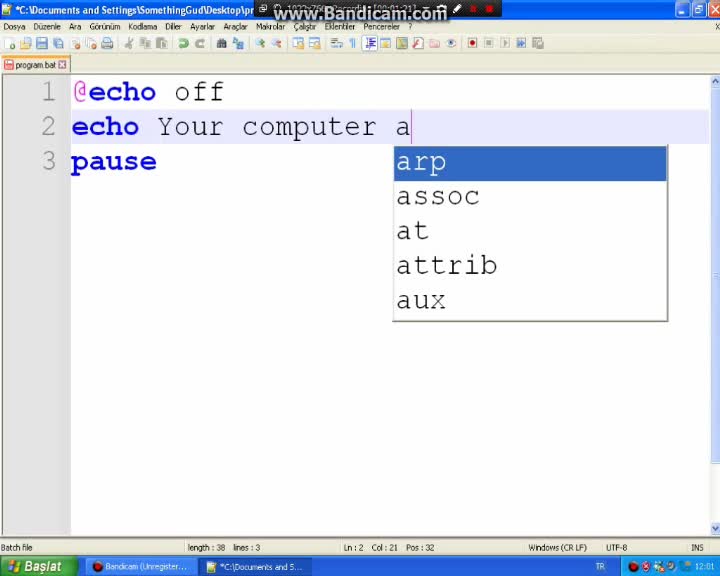The image size is (720, 576).
Task: Toggle file monitoring eye icon
Action: (451, 44)
